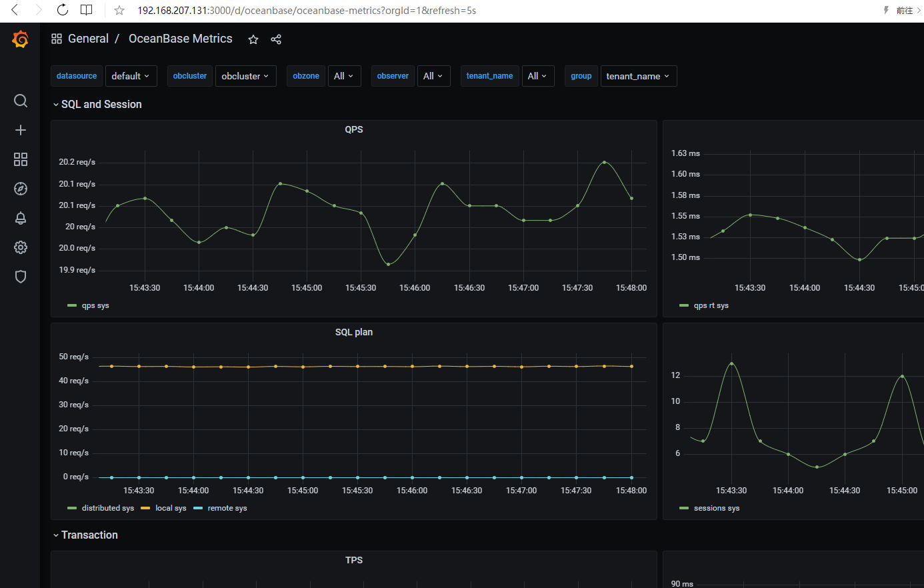924x588 pixels.
Task: Toggle the local sys legend series
Action: coord(171,508)
